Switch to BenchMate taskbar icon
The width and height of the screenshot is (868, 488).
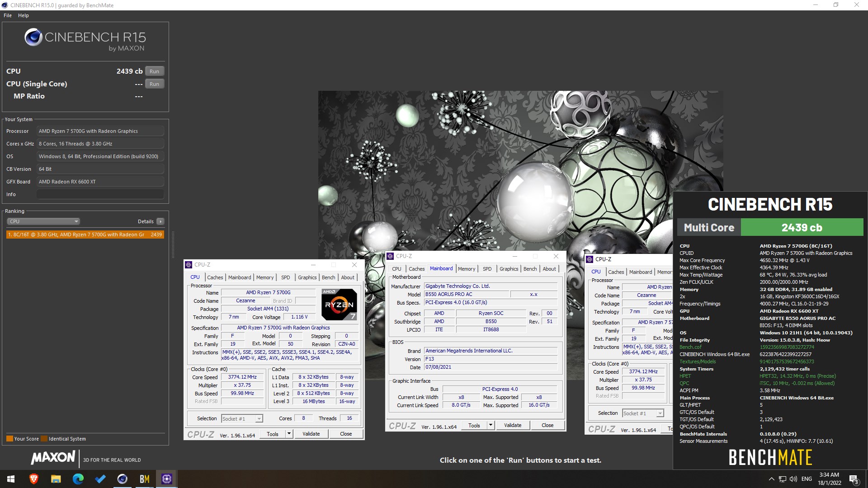tap(144, 479)
